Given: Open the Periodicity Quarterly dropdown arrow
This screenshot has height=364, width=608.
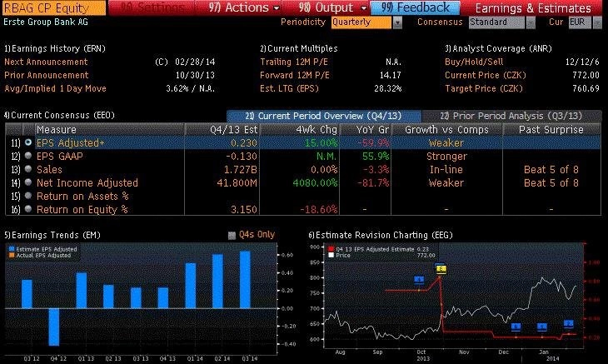Looking at the screenshot, I should click(397, 22).
